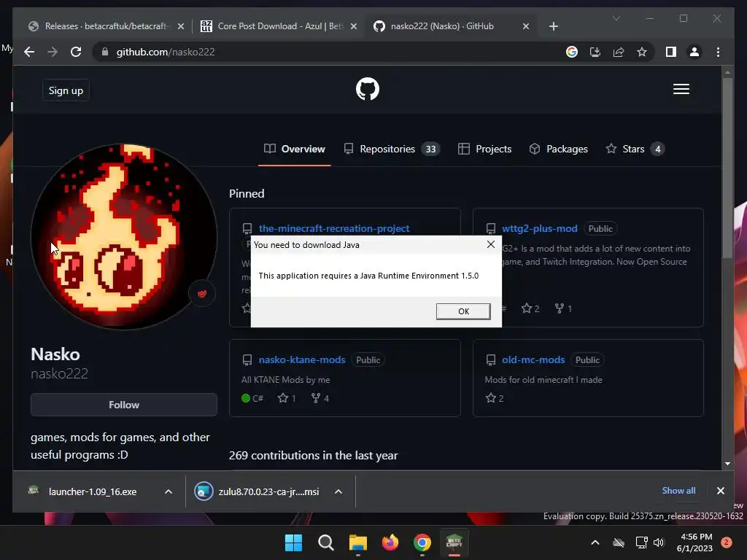Switch to the Core Post Download Azul tab
Image resolution: width=747 pixels, height=560 pixels.
279,26
